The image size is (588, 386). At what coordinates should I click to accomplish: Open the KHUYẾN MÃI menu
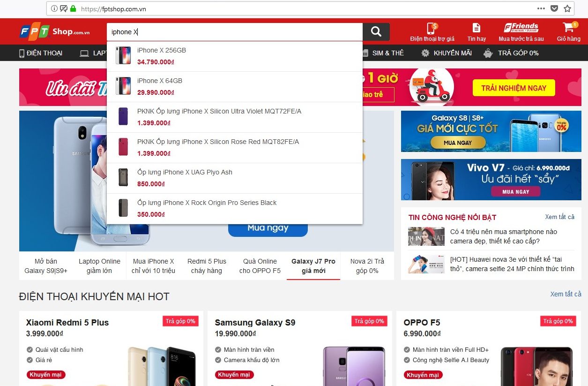(x=447, y=53)
